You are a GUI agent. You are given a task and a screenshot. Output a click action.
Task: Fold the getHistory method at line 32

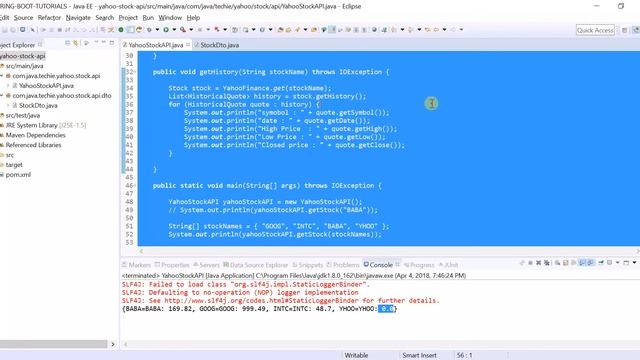coord(135,72)
